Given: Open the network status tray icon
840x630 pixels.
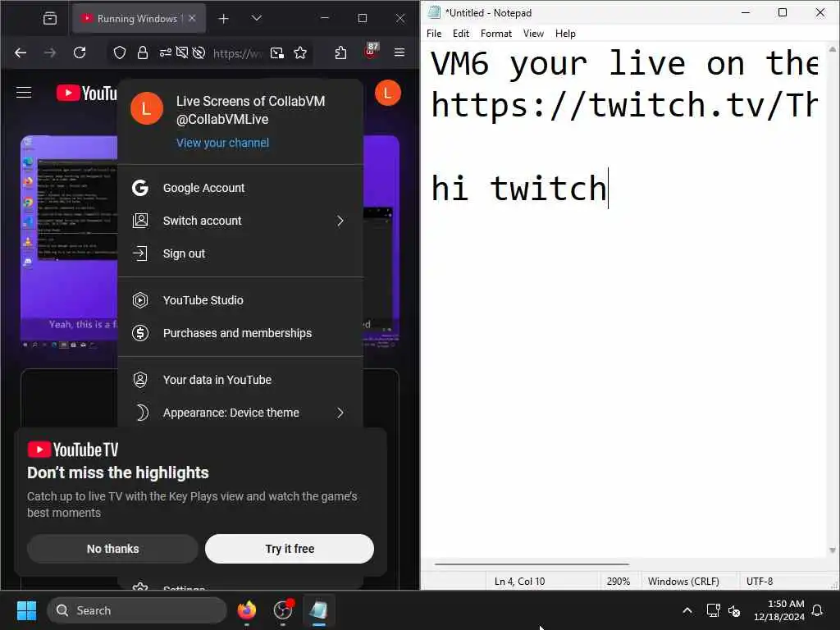Looking at the screenshot, I should coord(713,610).
